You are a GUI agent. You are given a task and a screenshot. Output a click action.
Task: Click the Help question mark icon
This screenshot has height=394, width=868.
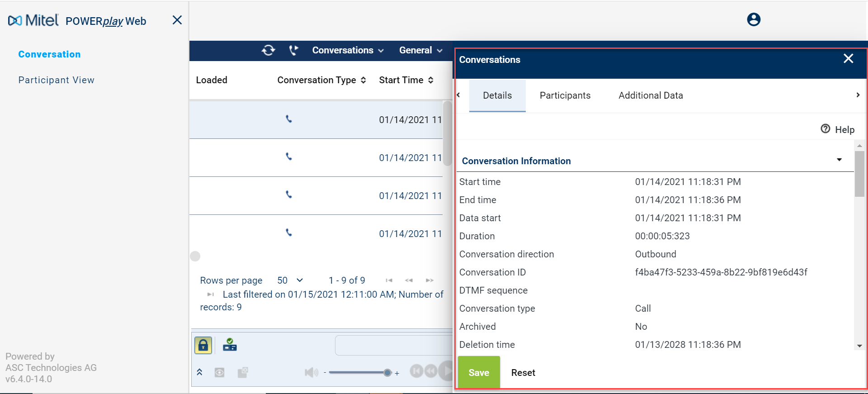pyautogui.click(x=825, y=129)
